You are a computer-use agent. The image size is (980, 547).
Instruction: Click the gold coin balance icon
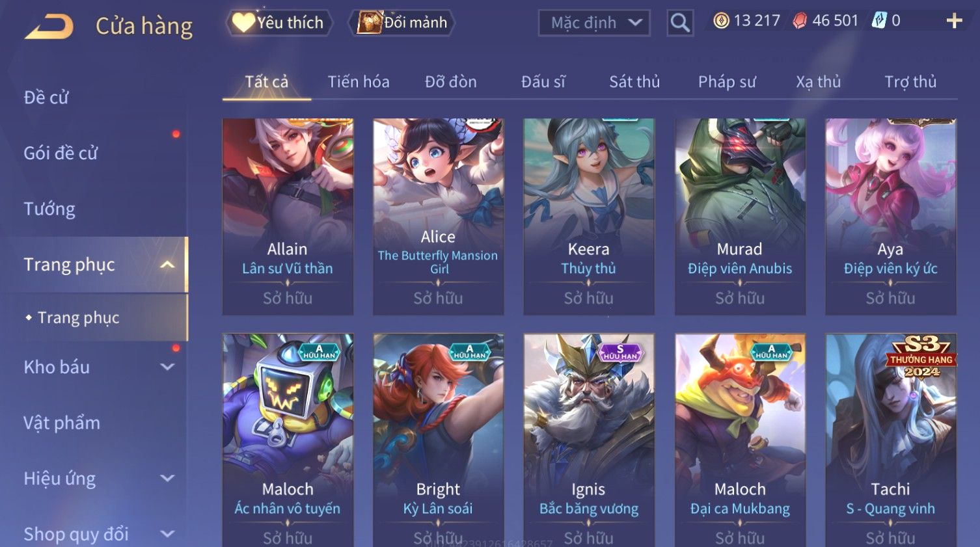[x=720, y=21]
